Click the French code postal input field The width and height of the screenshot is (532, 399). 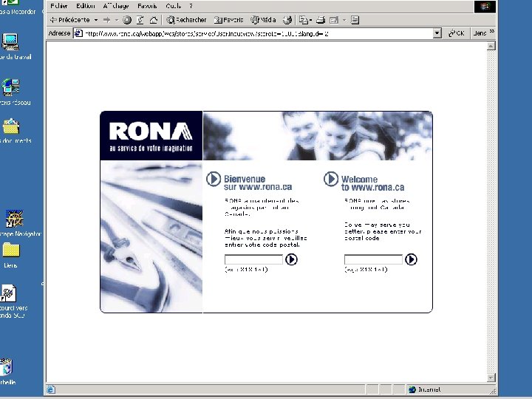click(253, 259)
